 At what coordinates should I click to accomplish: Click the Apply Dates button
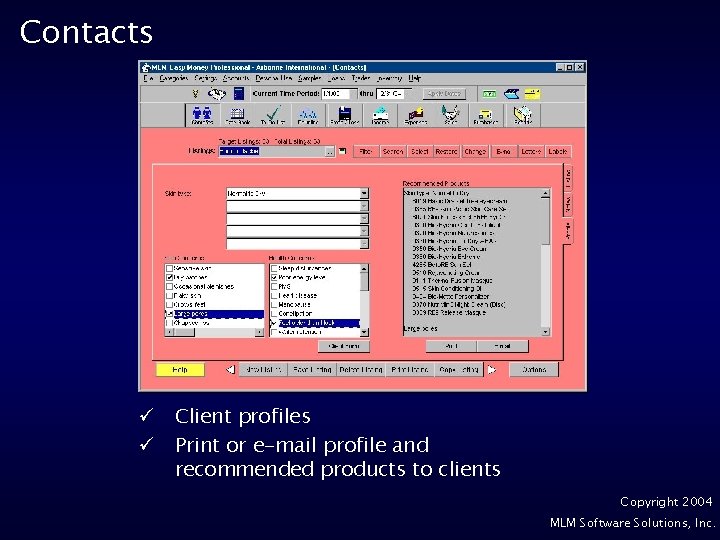(444, 94)
